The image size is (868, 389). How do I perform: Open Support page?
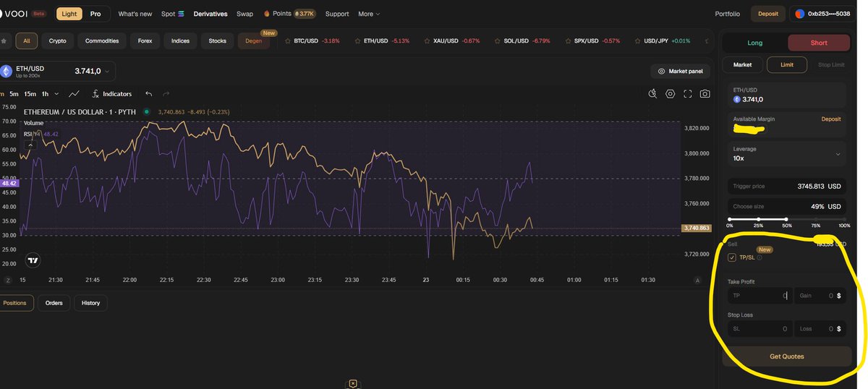[337, 14]
